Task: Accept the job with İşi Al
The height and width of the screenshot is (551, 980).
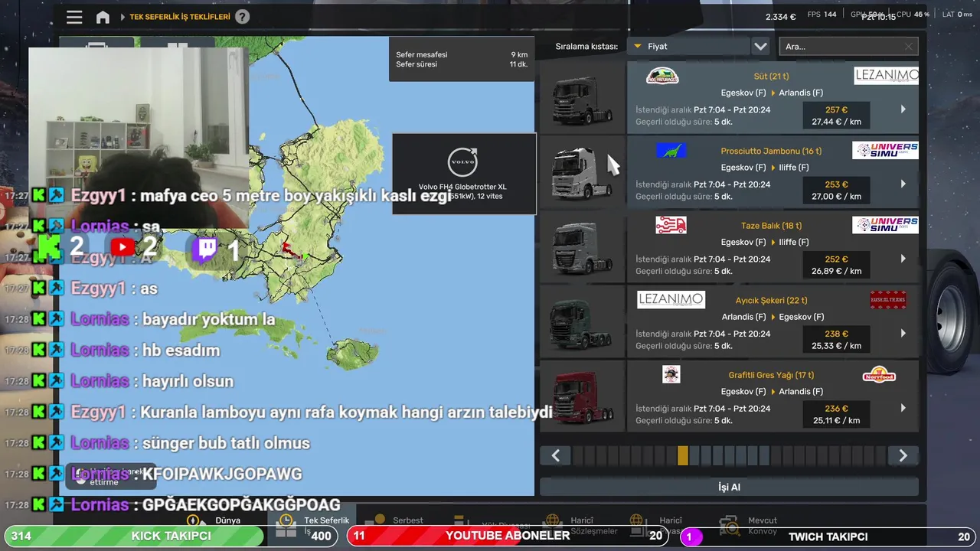Action: (x=729, y=487)
